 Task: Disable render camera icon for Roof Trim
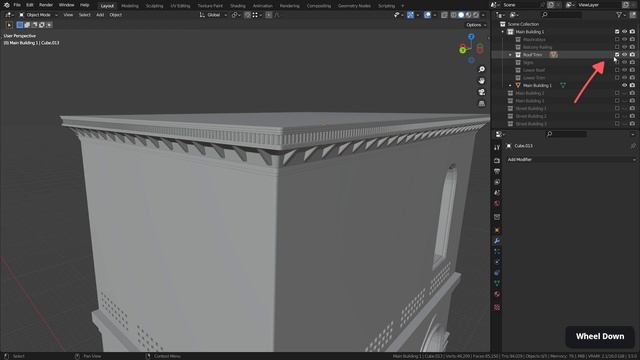(632, 55)
